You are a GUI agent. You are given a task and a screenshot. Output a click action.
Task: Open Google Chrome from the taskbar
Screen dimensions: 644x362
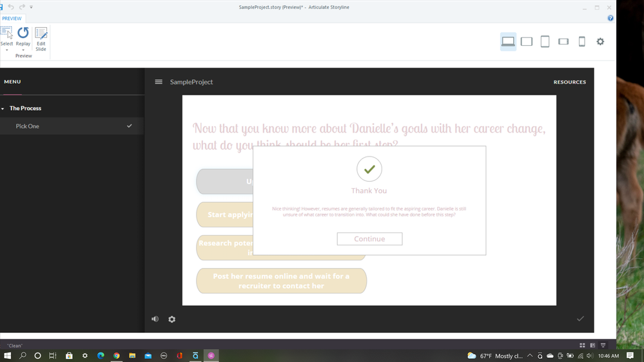coord(117,356)
